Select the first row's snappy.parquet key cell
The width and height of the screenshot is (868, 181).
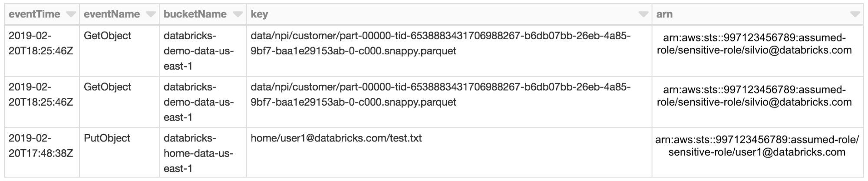(x=440, y=44)
